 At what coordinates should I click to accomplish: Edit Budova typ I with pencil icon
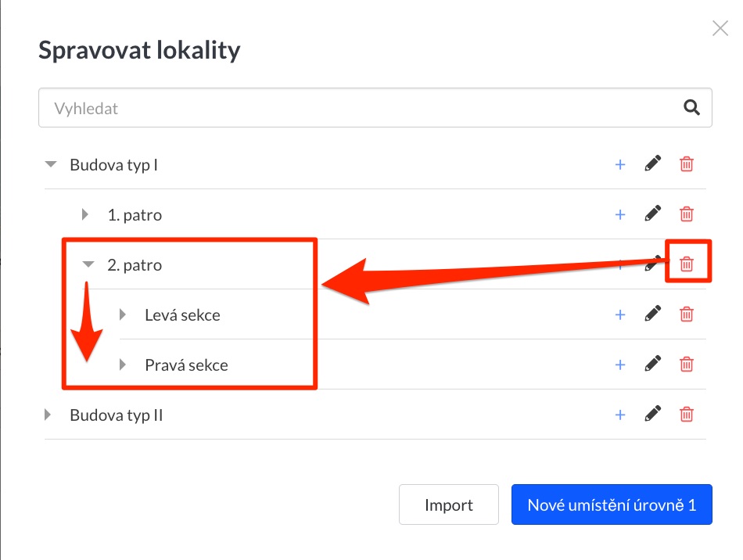tap(652, 164)
